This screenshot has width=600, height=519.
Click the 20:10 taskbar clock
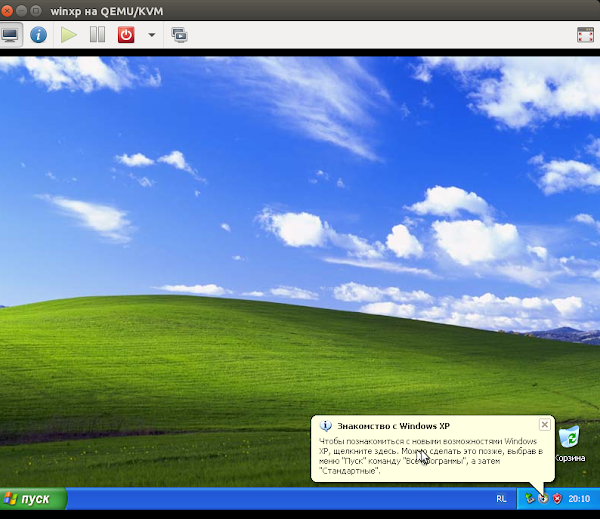coord(579,499)
